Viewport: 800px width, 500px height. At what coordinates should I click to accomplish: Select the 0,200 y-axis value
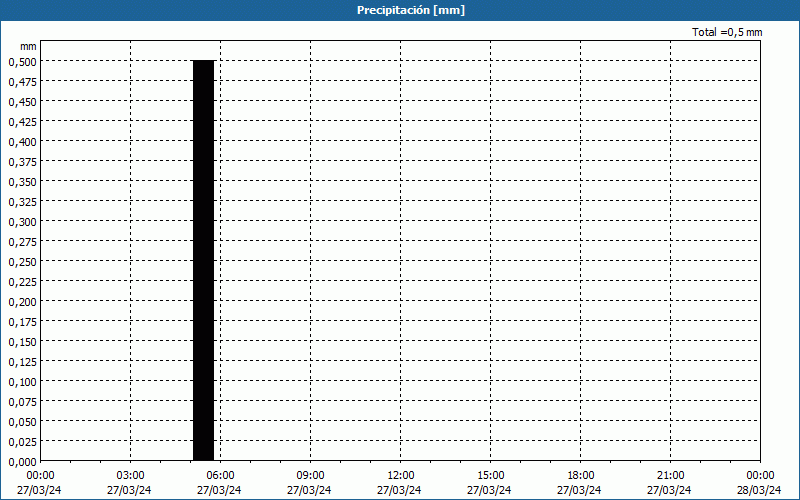click(x=23, y=302)
